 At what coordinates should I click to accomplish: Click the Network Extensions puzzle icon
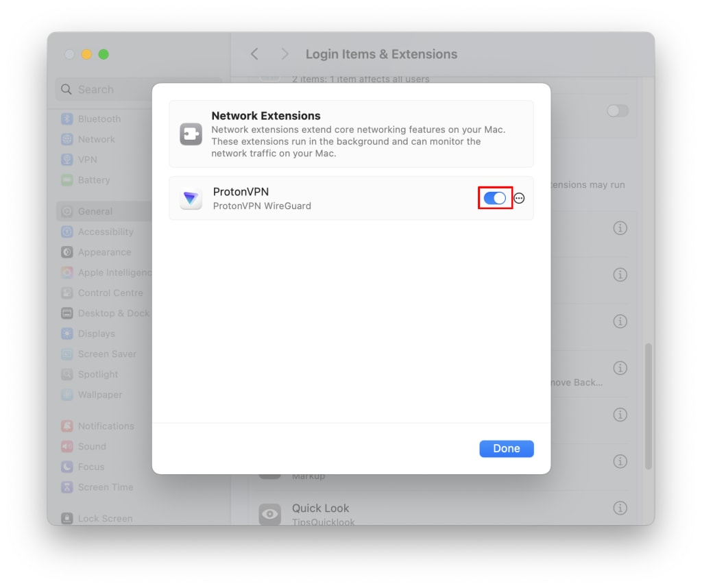191,134
